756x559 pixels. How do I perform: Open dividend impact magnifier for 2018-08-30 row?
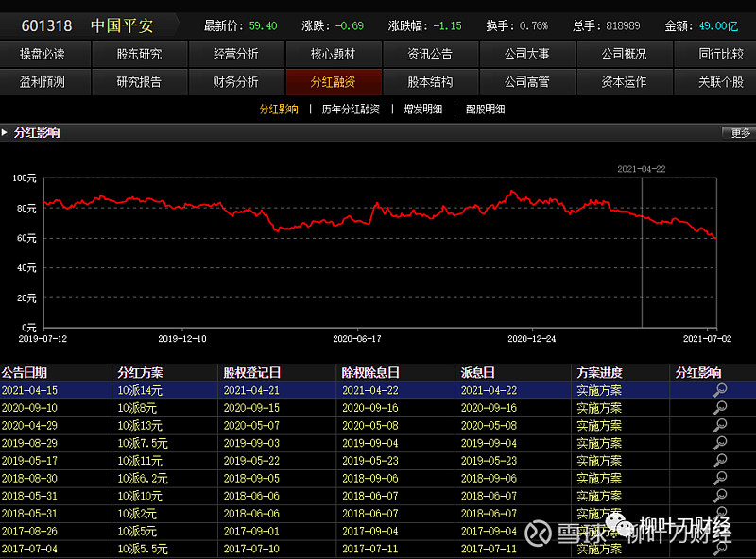(720, 478)
